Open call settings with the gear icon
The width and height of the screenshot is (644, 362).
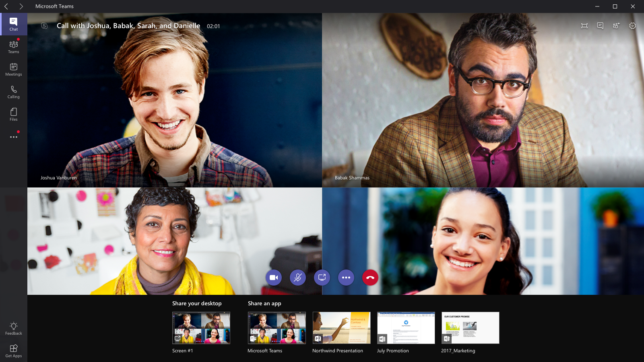click(632, 25)
